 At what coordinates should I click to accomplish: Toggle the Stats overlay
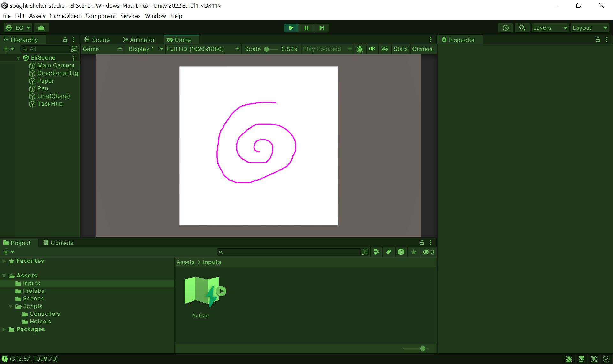(x=400, y=49)
